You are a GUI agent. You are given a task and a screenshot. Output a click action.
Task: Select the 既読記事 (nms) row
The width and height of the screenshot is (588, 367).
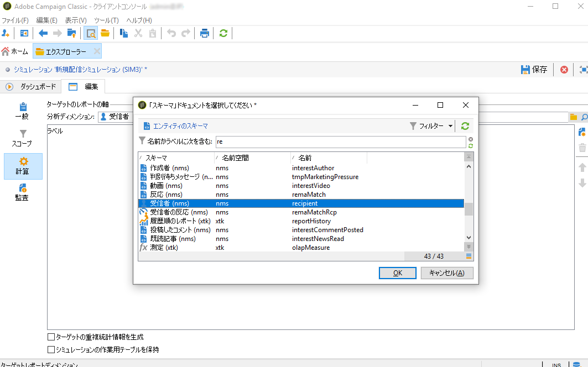[x=301, y=239]
